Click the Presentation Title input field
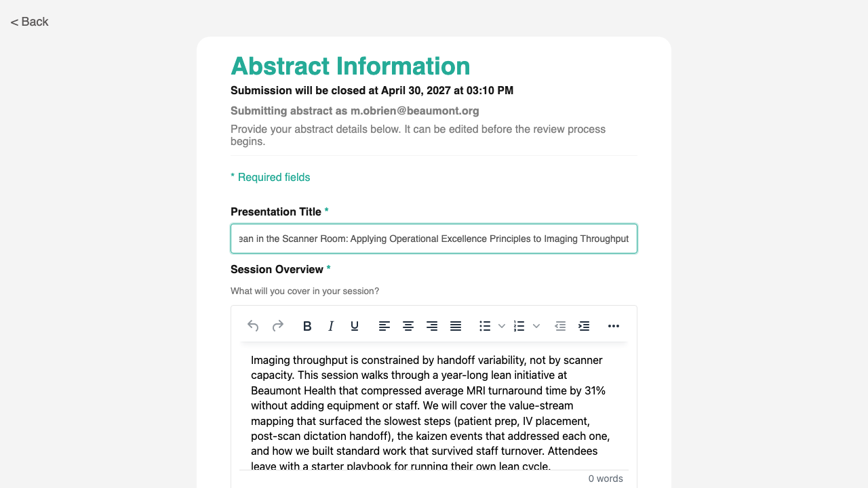Viewport: 868px width, 488px height. coord(434,239)
